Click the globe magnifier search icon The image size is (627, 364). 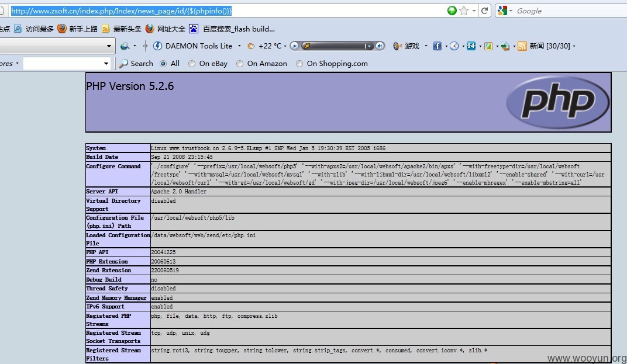(125, 46)
